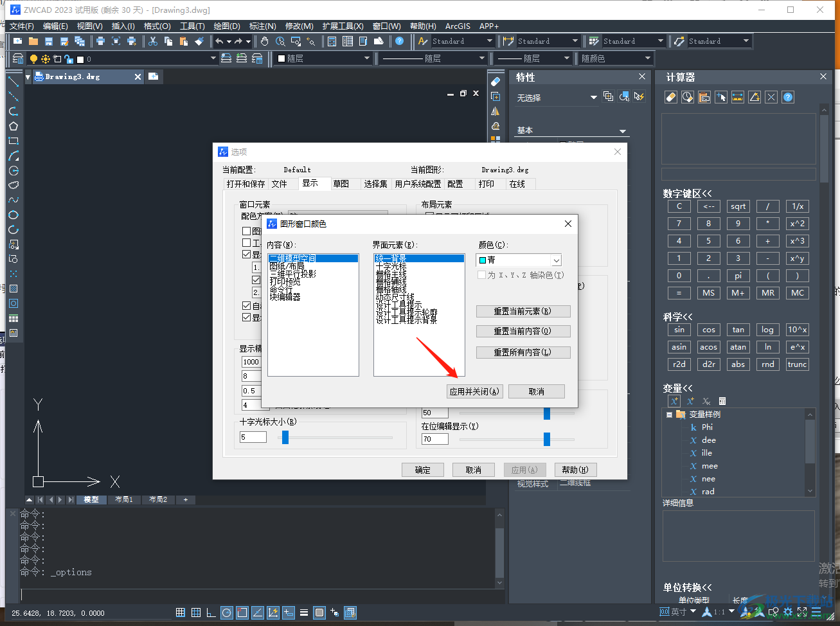Select the Rectangle tool in left toolbar
This screenshot has width=840, height=626.
click(x=13, y=141)
